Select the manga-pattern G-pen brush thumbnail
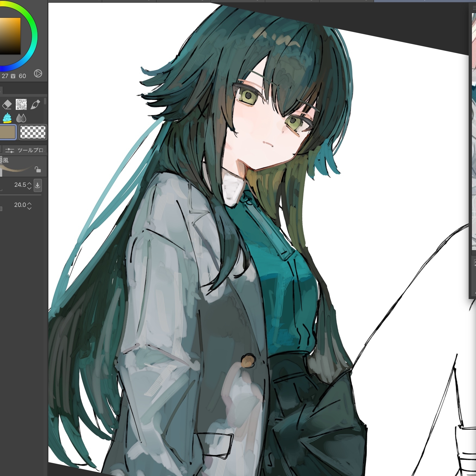476x476 pixels. point(21,104)
